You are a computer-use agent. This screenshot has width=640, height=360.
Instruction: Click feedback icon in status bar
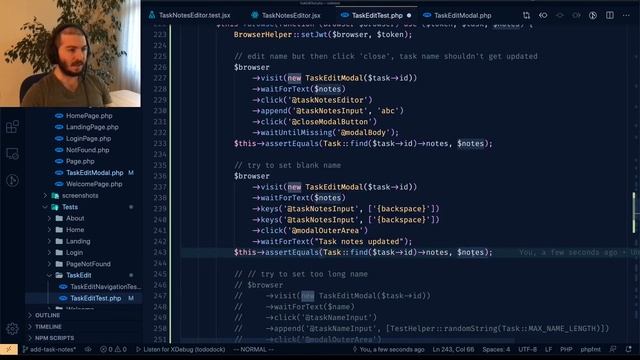[x=613, y=349]
